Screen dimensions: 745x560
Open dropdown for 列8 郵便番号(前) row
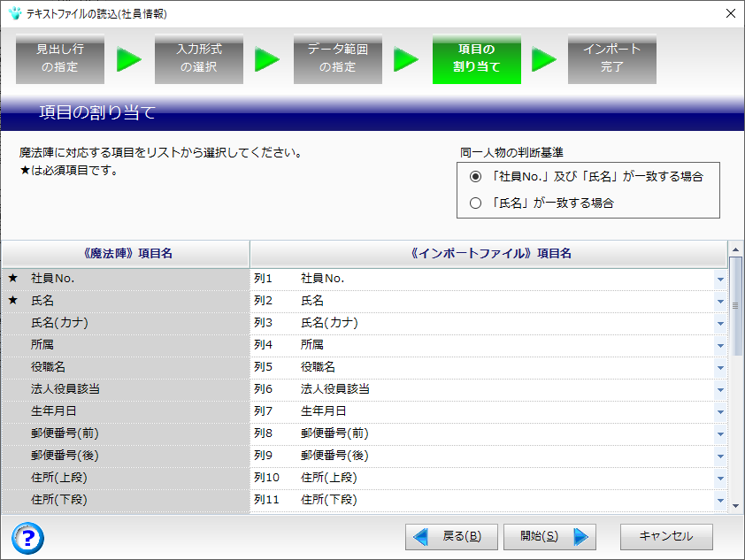(x=720, y=434)
